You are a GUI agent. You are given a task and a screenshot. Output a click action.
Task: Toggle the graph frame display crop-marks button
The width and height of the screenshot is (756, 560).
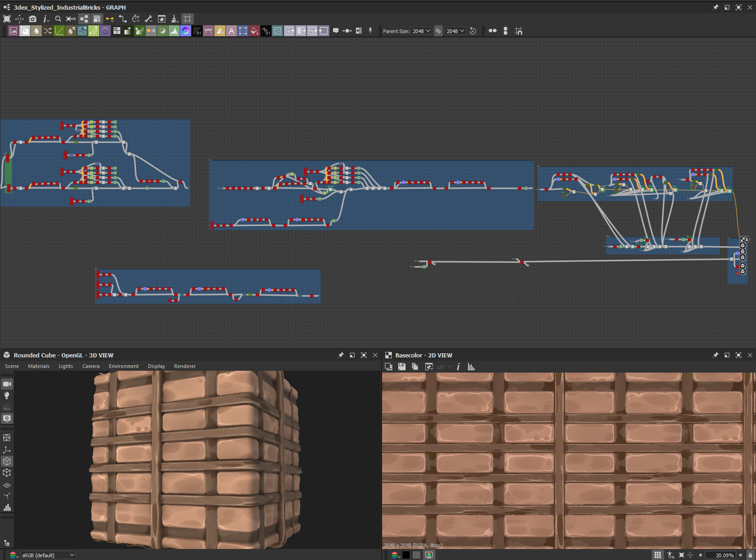click(x=188, y=19)
